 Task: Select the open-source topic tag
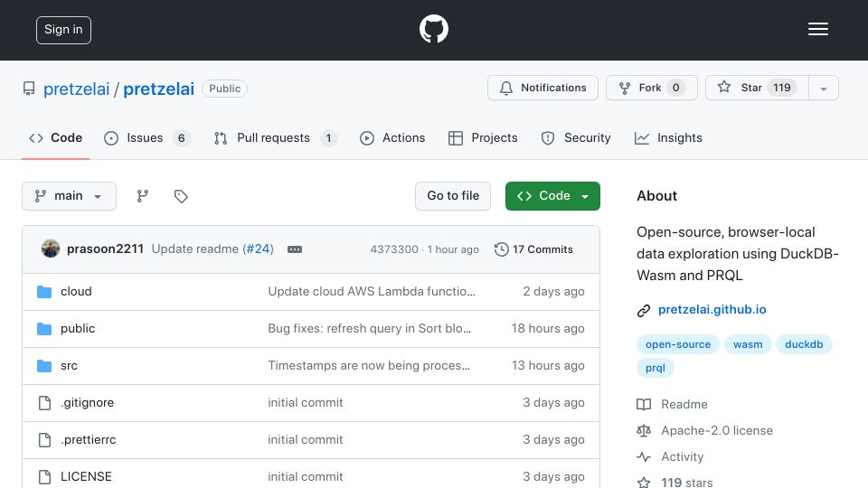[678, 344]
